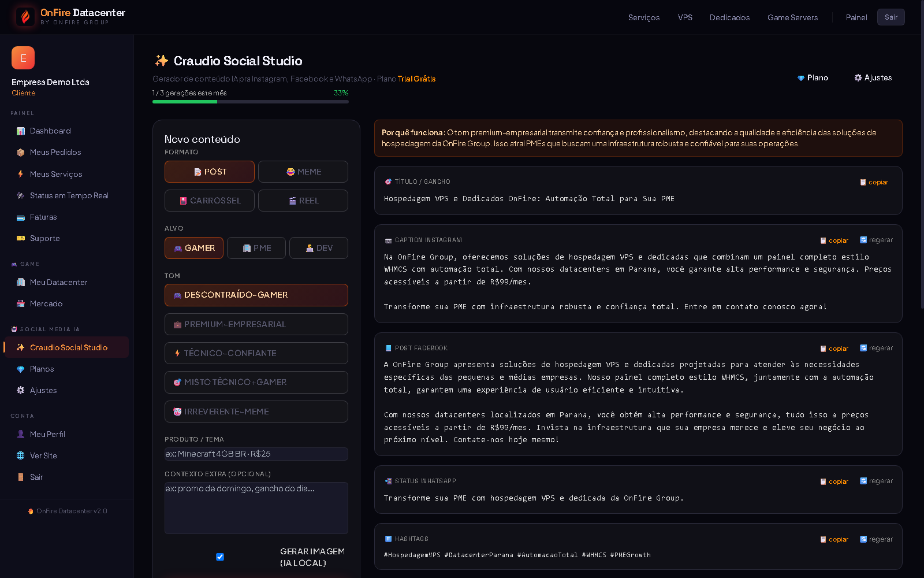Copy the Status WhatsApp text
This screenshot has height=578, width=924.
tap(834, 481)
